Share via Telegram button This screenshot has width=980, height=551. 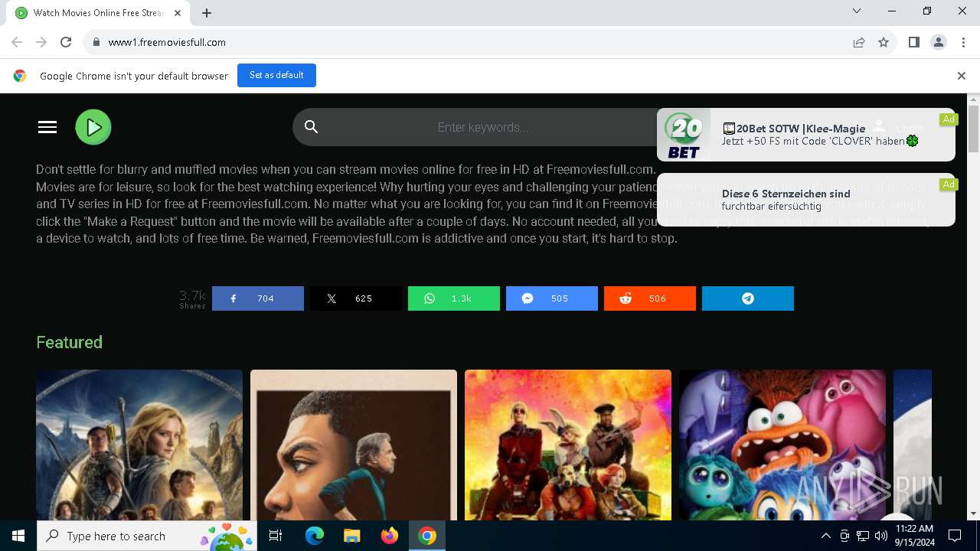click(x=748, y=298)
